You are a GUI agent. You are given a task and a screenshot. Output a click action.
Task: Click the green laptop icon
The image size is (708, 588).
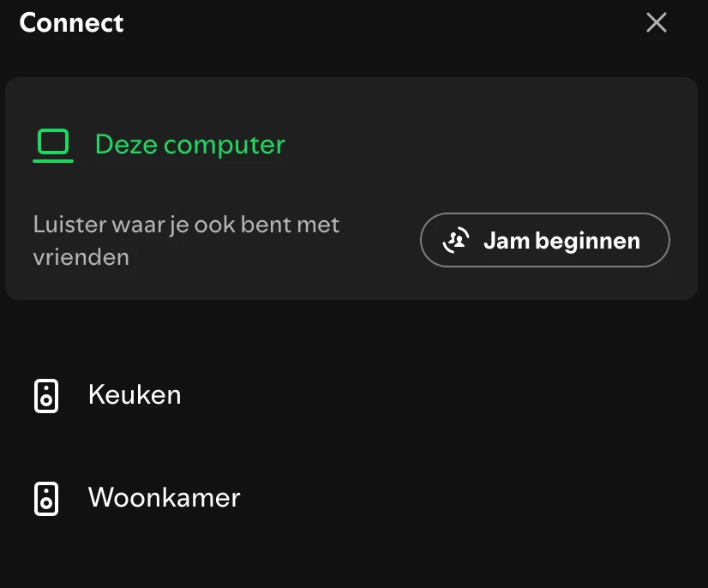coord(53,146)
